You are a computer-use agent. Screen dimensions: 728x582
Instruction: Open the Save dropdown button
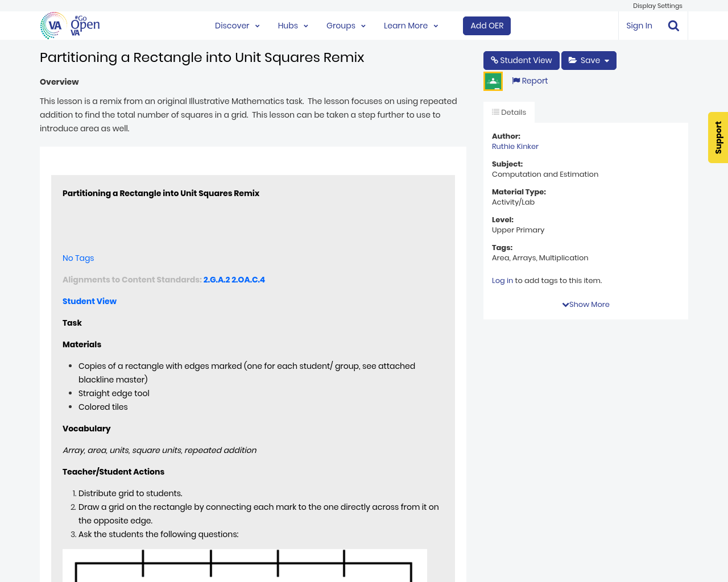589,60
